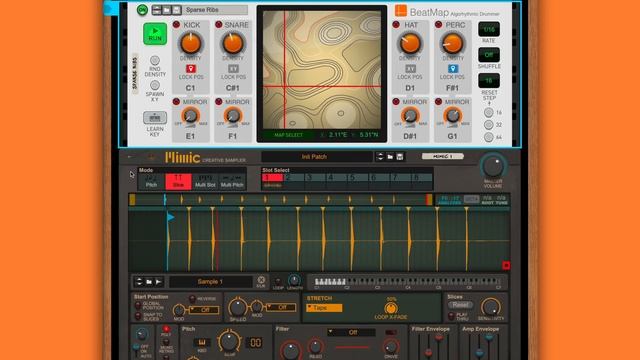Image resolution: width=640 pixels, height=360 pixels.
Task: Select slot 2 in Slot Select
Action: [x=294, y=180]
